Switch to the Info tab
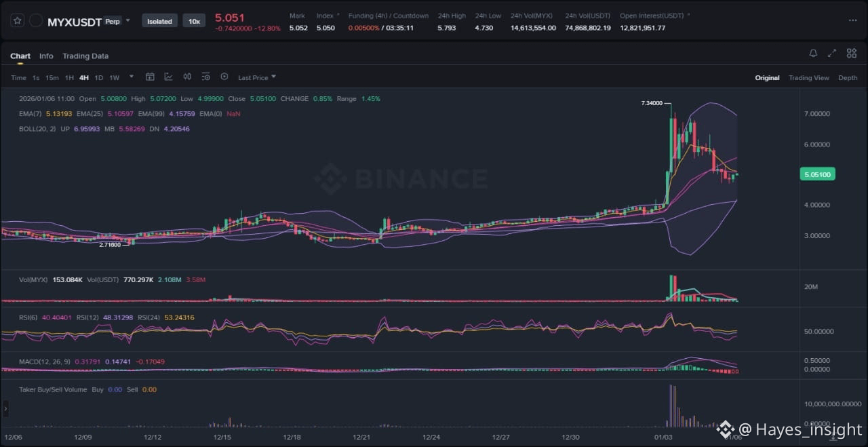This screenshot has height=447, width=868. click(46, 56)
